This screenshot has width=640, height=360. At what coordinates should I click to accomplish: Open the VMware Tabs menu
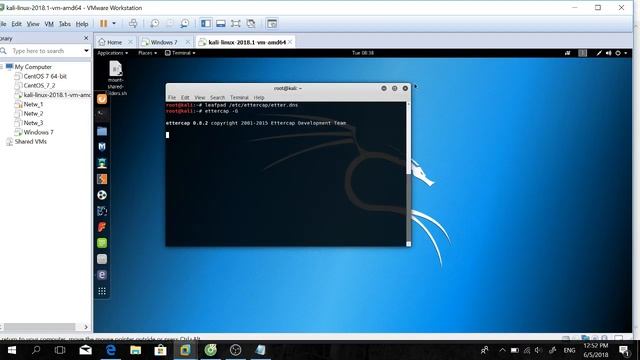(x=64, y=24)
